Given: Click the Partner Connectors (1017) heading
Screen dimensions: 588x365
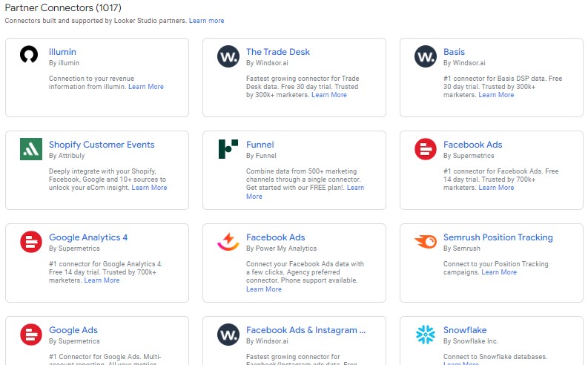Looking at the screenshot, I should click(63, 7).
